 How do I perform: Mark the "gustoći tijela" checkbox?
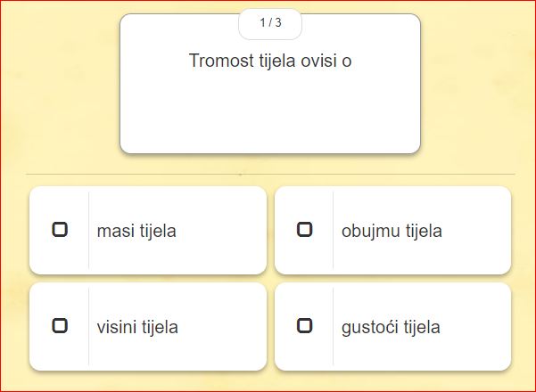point(304,326)
